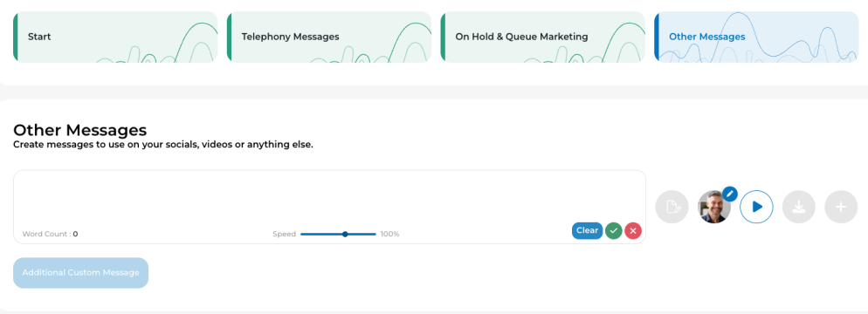Viewport: 868px width, 314px height.
Task: Click the voice avatar photo
Action: (714, 208)
